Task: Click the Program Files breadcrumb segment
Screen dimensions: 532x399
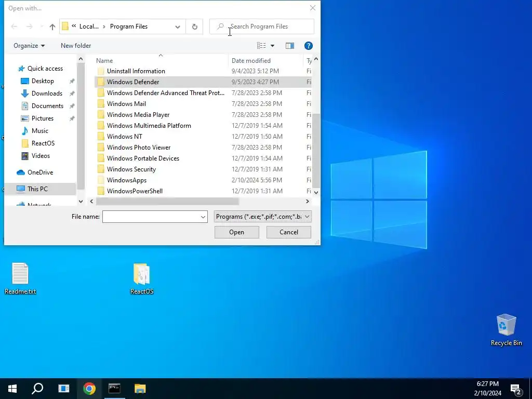Action: [129, 26]
